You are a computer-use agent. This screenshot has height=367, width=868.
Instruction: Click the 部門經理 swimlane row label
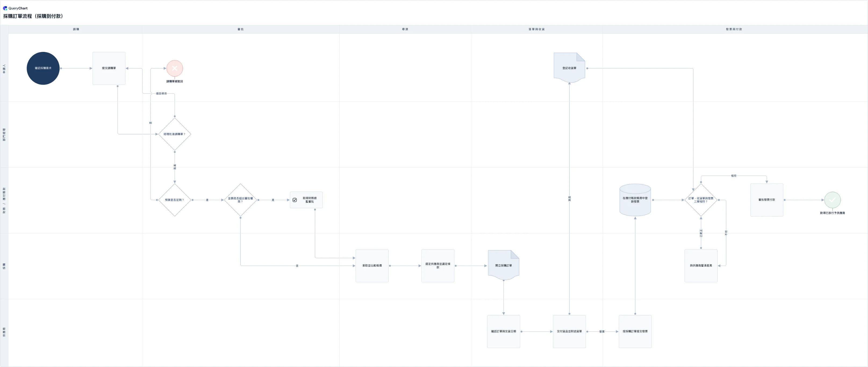(4, 134)
